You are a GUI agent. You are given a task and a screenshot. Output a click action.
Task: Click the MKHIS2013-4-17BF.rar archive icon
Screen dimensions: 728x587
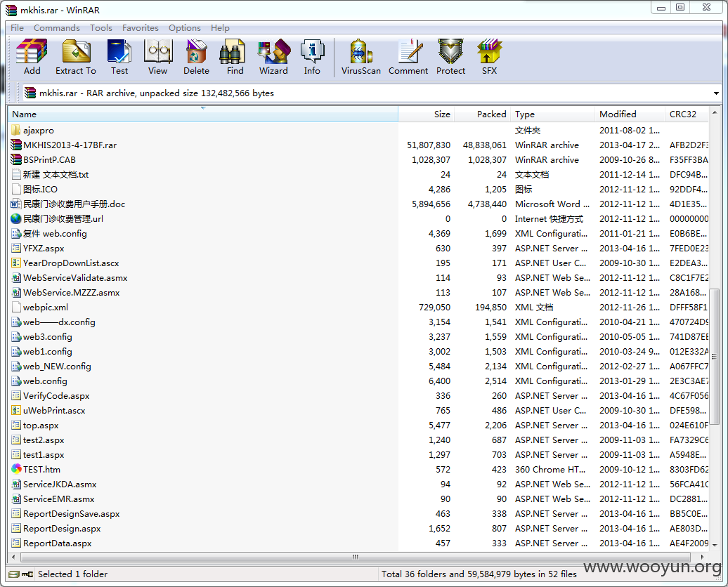tap(15, 145)
